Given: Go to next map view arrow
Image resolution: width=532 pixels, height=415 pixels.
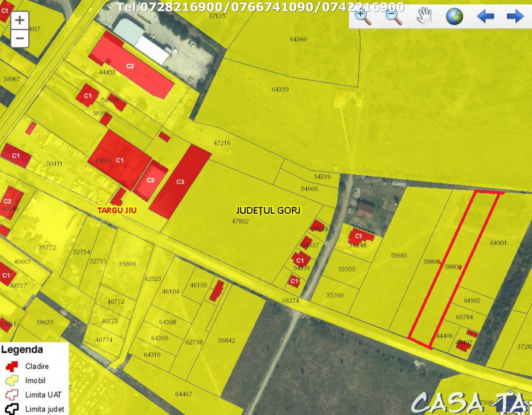Looking at the screenshot, I should click(x=515, y=16).
